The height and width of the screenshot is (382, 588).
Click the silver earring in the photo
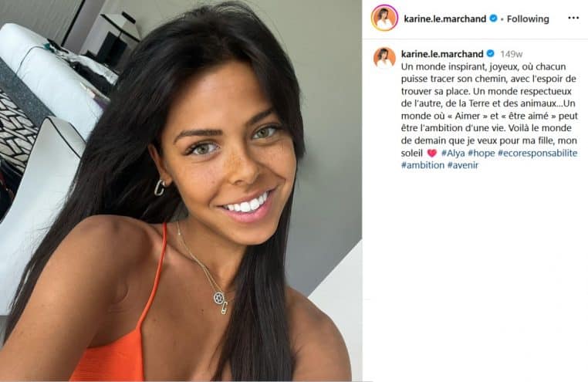point(160,187)
